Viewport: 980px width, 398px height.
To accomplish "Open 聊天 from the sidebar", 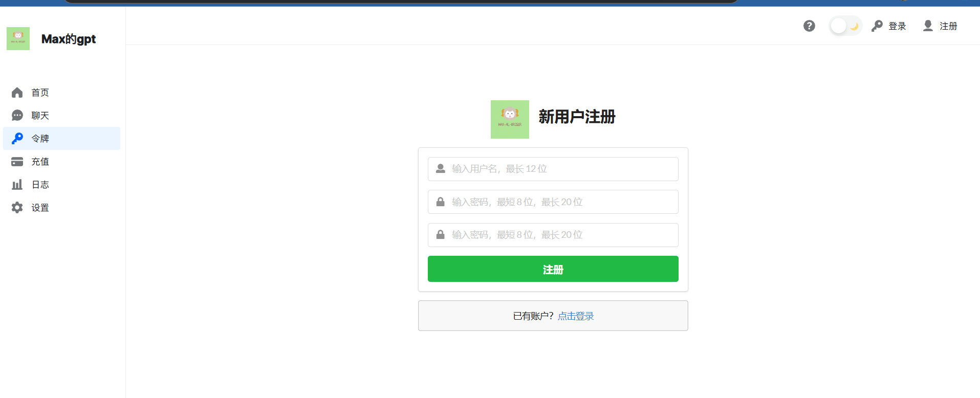I will [x=61, y=116].
